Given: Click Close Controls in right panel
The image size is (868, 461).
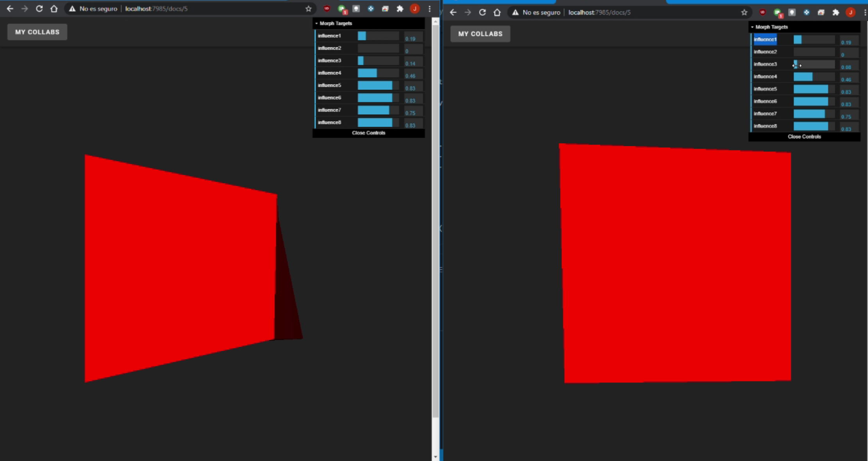Looking at the screenshot, I should tap(804, 137).
